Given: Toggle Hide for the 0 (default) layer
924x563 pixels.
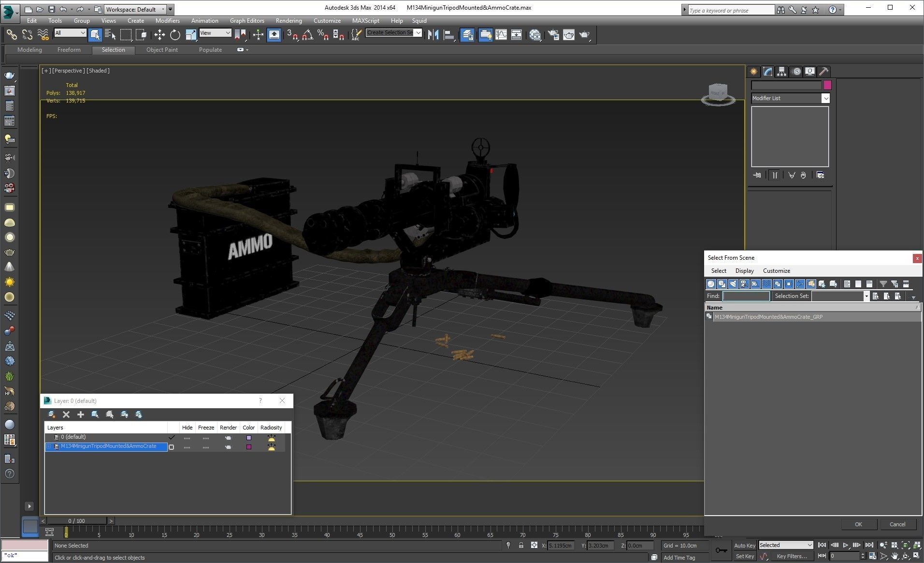Looking at the screenshot, I should click(x=187, y=438).
